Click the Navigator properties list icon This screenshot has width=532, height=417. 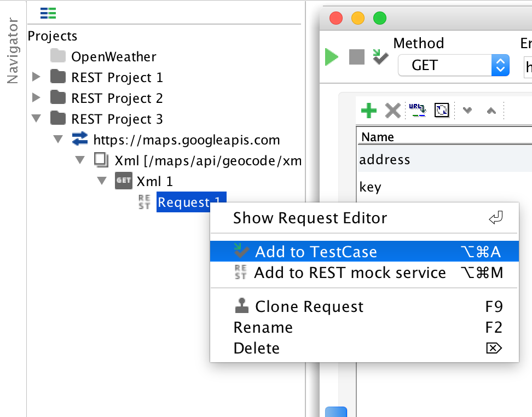click(48, 13)
